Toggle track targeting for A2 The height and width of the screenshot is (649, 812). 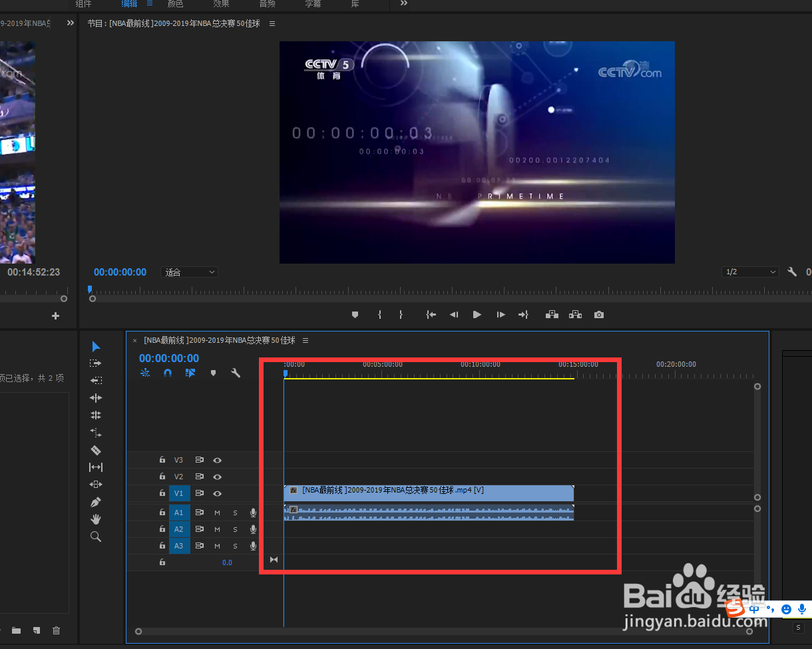tap(178, 529)
